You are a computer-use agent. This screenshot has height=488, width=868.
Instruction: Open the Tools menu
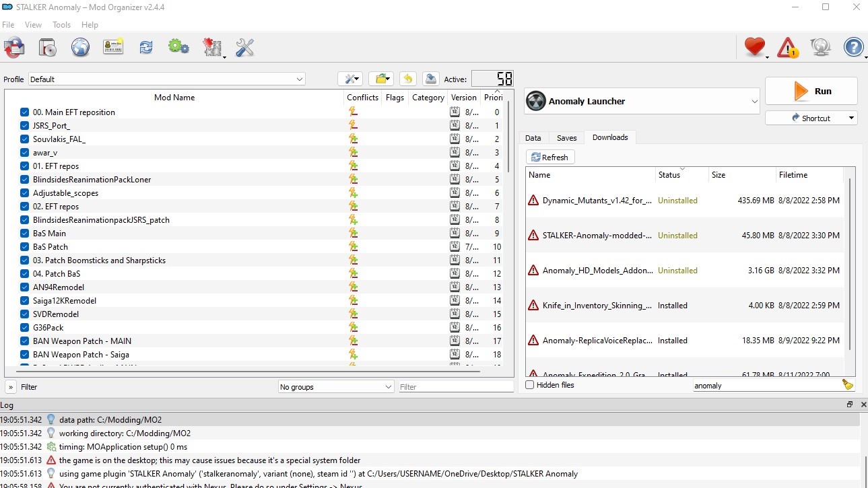pyautogui.click(x=61, y=25)
